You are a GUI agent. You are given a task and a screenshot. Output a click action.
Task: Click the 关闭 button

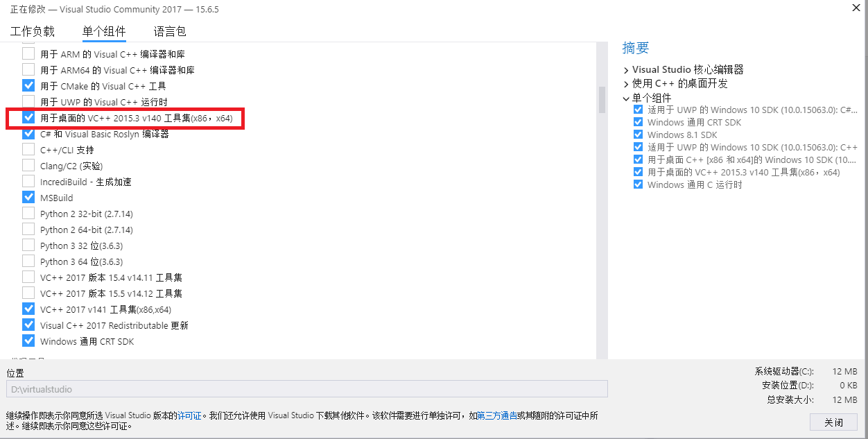833,422
